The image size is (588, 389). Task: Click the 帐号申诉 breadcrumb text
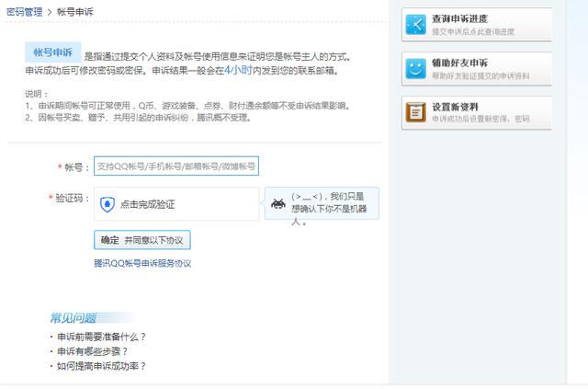coord(75,12)
